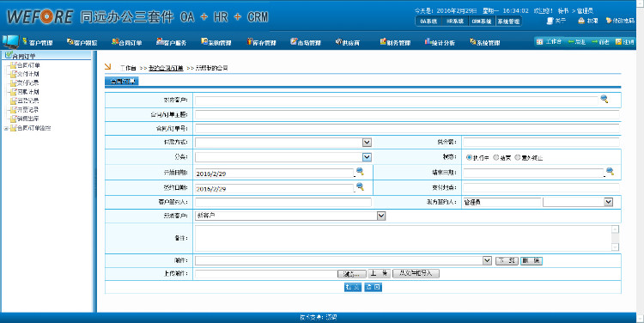Open the 分类 category dropdown

point(283,157)
